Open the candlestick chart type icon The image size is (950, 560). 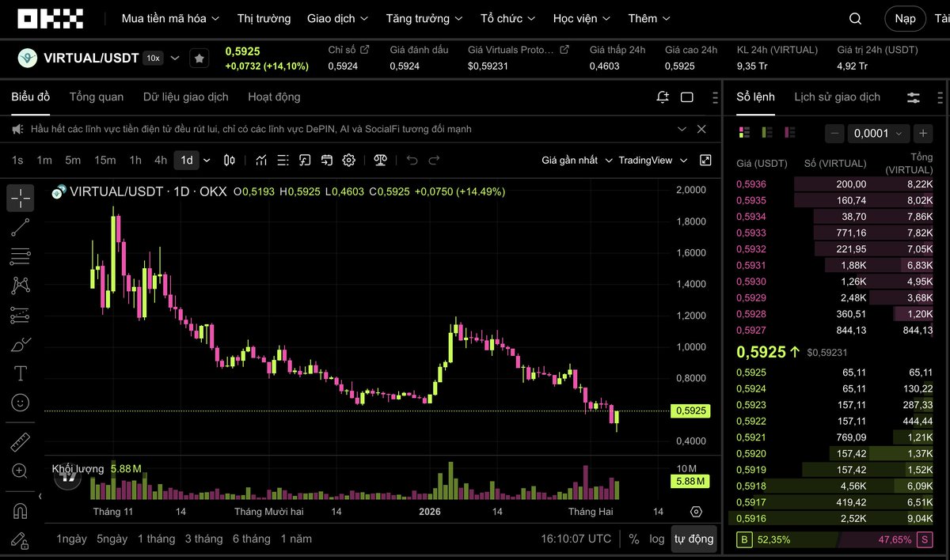coord(230,161)
